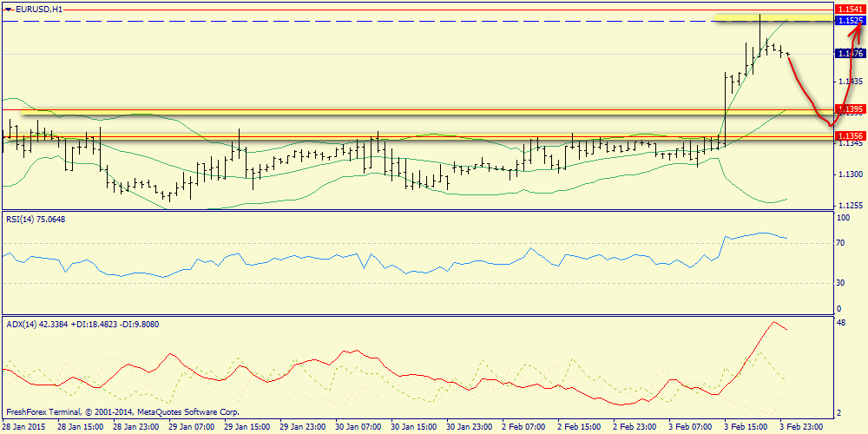The height and width of the screenshot is (434, 868).
Task: Click the EURUSD,H1 chart title
Action: (x=39, y=9)
